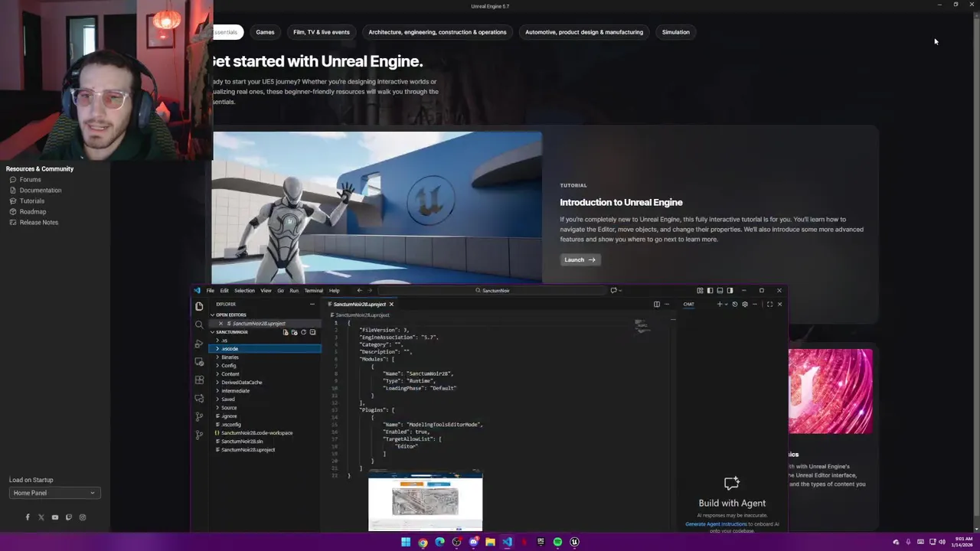Click the X (Twitter) icon in Unreal sidebar
Image resolution: width=980 pixels, height=551 pixels.
[41, 517]
